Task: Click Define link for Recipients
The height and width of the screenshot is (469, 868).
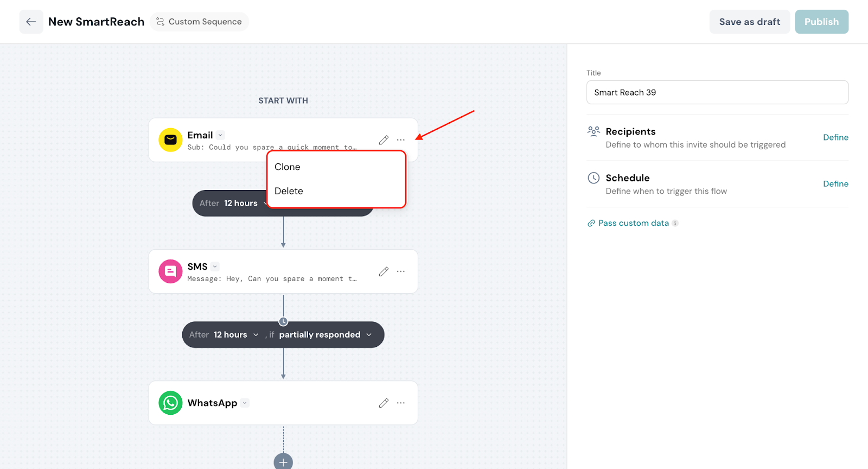Action: [835, 137]
